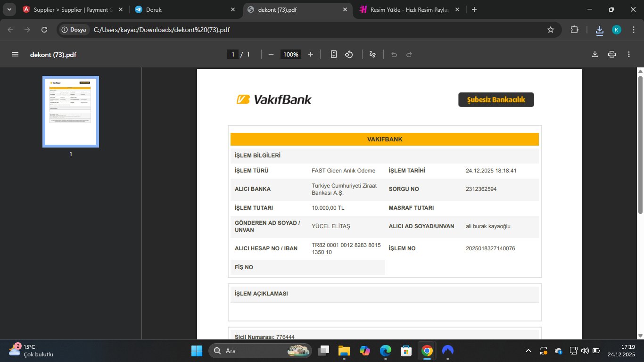Viewport: 644px width, 362px height.
Task: Click the undo arrow in PDF toolbar
Action: point(394,54)
